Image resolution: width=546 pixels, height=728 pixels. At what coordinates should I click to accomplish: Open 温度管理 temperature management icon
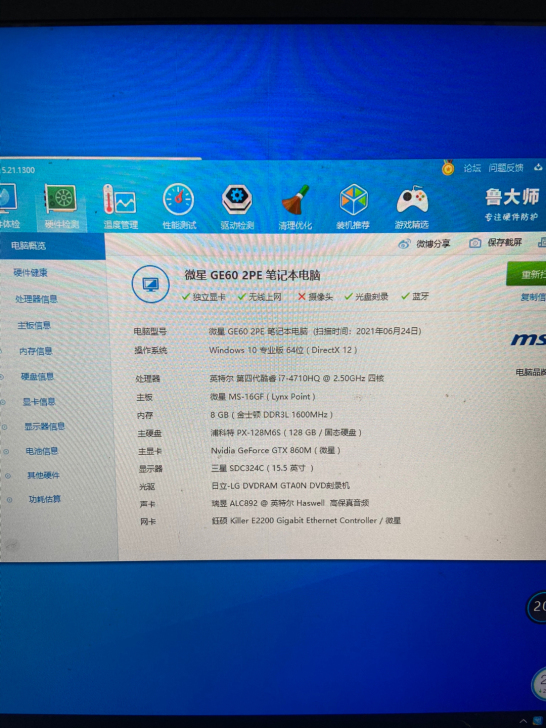point(120,207)
